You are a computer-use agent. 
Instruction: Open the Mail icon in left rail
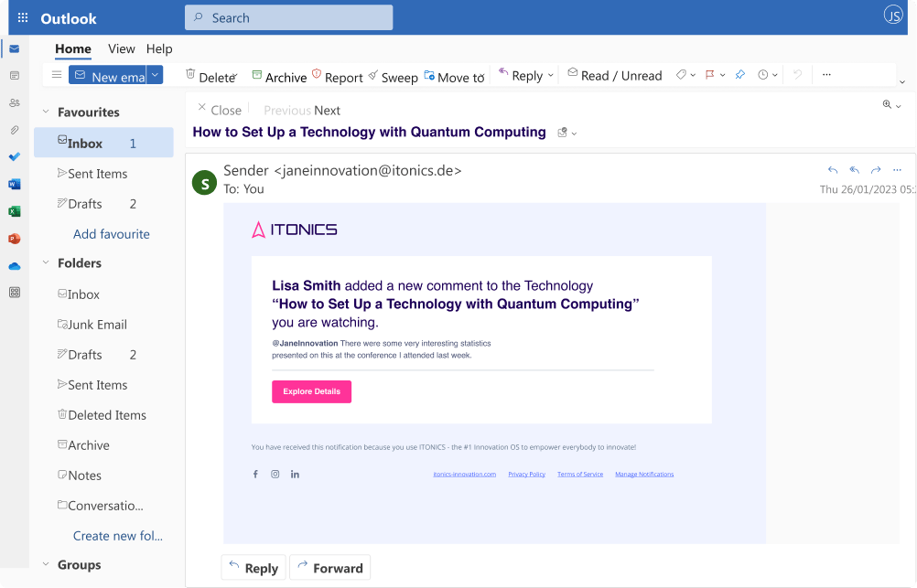15,48
